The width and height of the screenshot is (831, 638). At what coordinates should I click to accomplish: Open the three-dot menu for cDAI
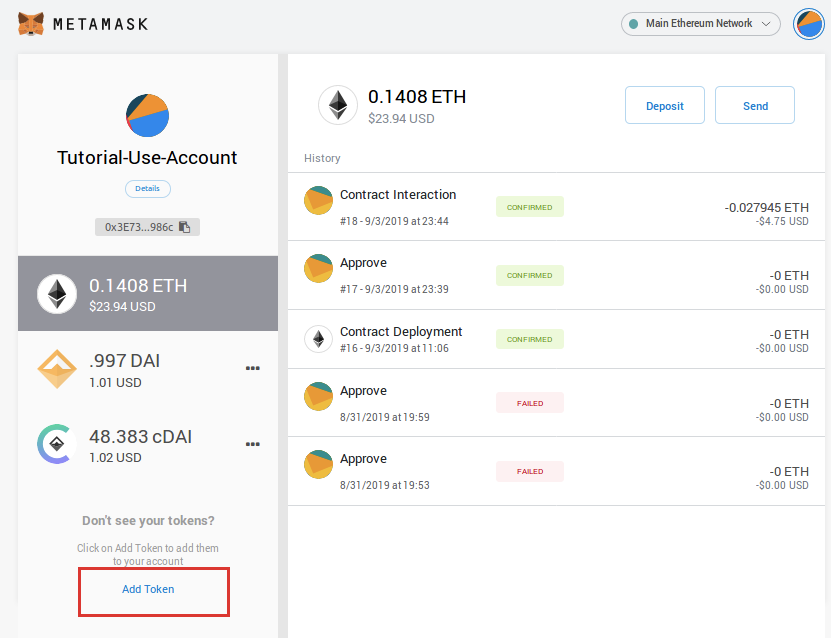253,444
